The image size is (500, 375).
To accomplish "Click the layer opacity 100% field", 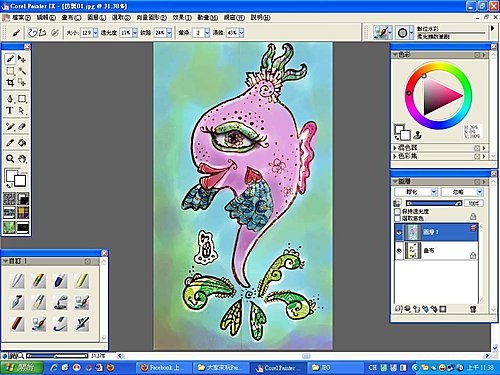I will [474, 203].
